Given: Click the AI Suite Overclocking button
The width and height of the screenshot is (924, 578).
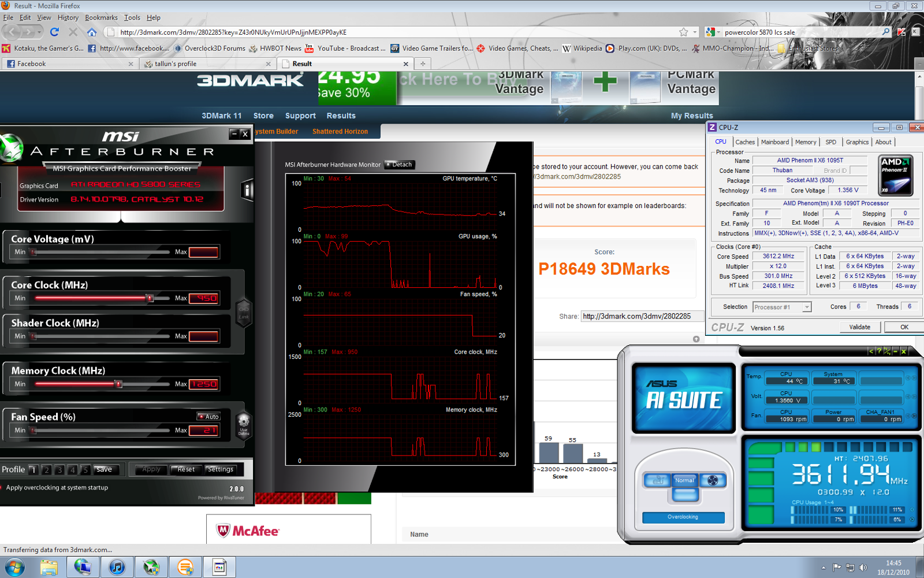Looking at the screenshot, I should pyautogui.click(x=683, y=517).
